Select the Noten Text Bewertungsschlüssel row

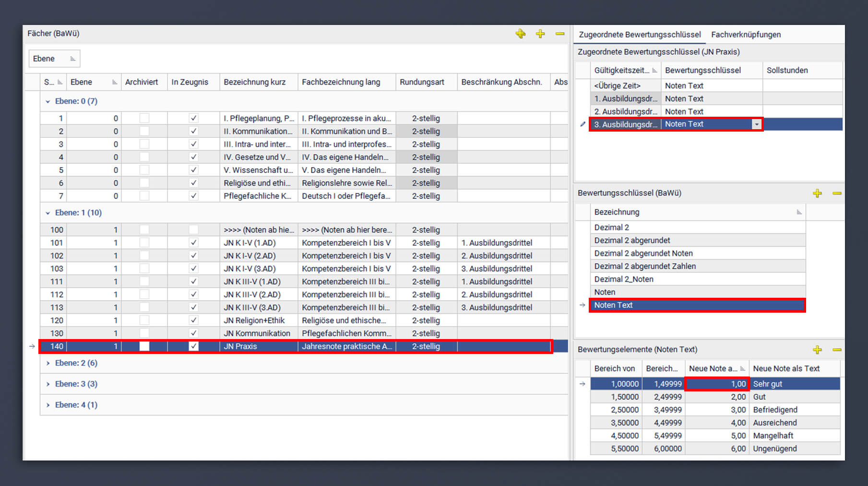[697, 305]
